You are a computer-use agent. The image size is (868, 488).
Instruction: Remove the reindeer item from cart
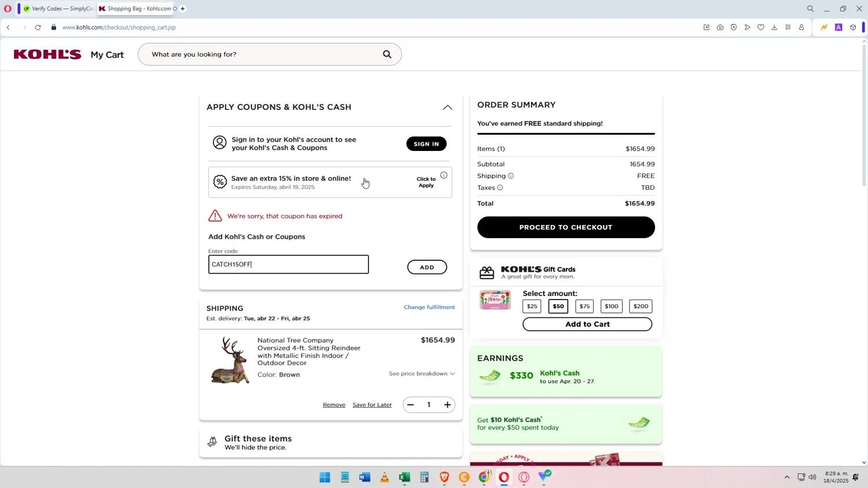pyautogui.click(x=334, y=405)
